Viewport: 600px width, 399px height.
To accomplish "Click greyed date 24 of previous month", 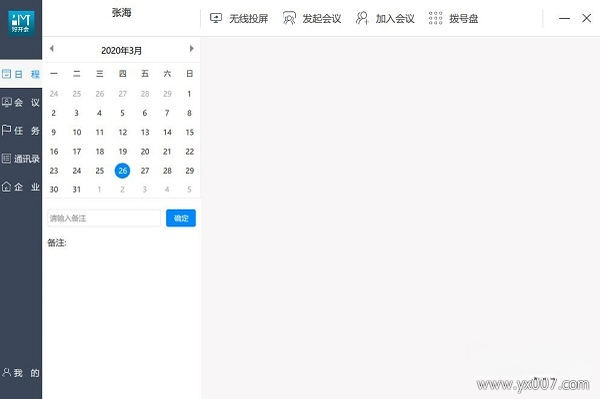I will click(54, 94).
